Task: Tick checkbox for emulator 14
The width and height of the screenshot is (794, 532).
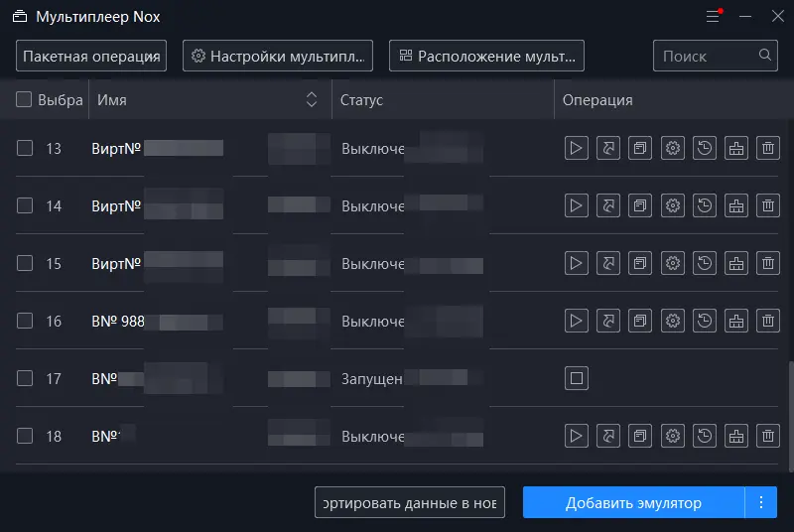Action: tap(24, 205)
